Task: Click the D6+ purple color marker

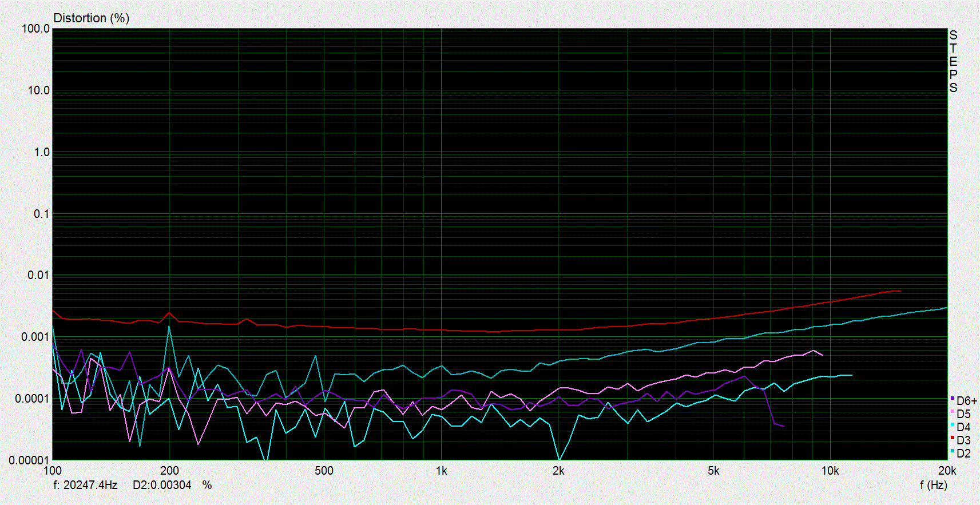Action: pyautogui.click(x=953, y=399)
